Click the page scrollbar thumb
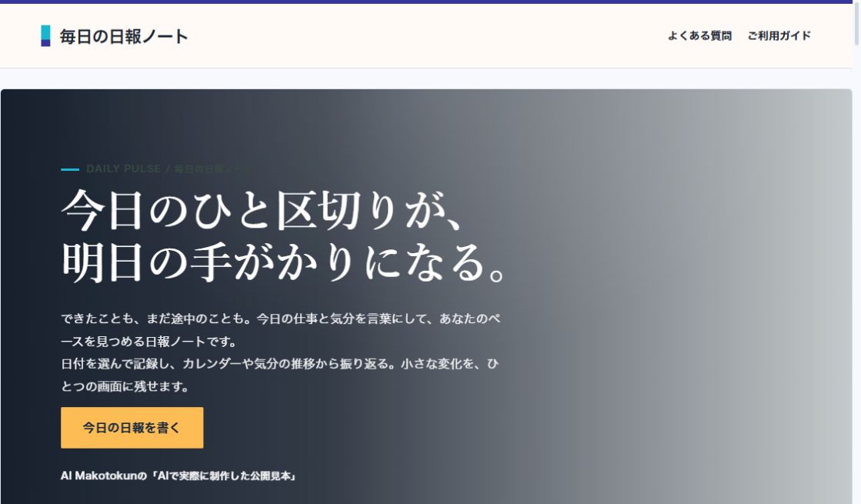 [857, 22]
